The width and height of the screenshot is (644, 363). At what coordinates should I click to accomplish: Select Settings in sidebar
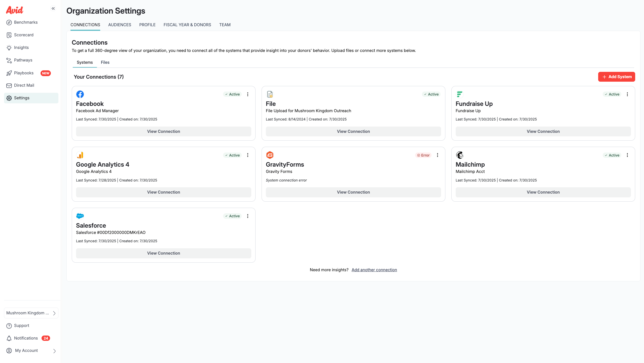click(x=31, y=98)
